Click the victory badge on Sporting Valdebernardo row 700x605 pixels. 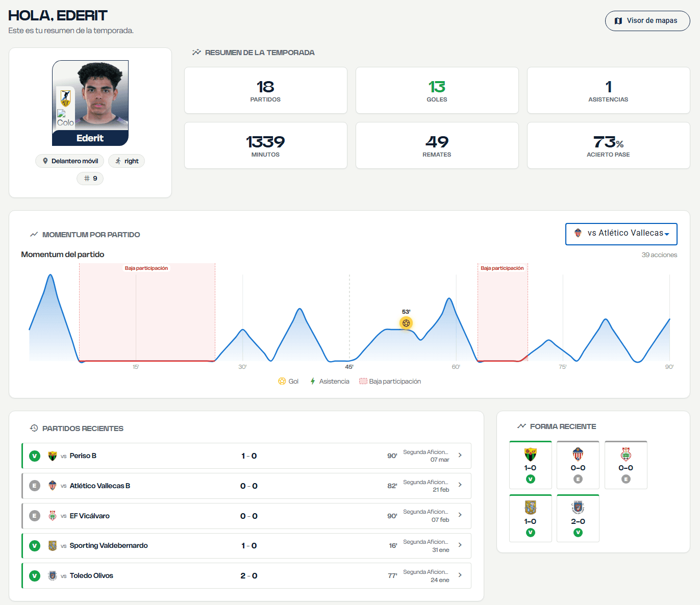[35, 546]
